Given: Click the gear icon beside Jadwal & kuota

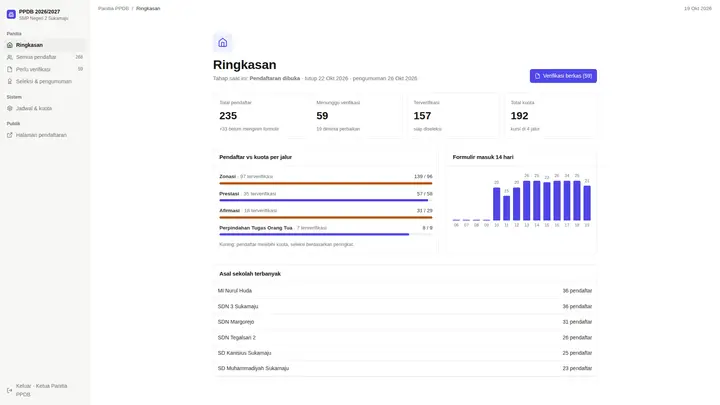Looking at the screenshot, I should point(10,108).
